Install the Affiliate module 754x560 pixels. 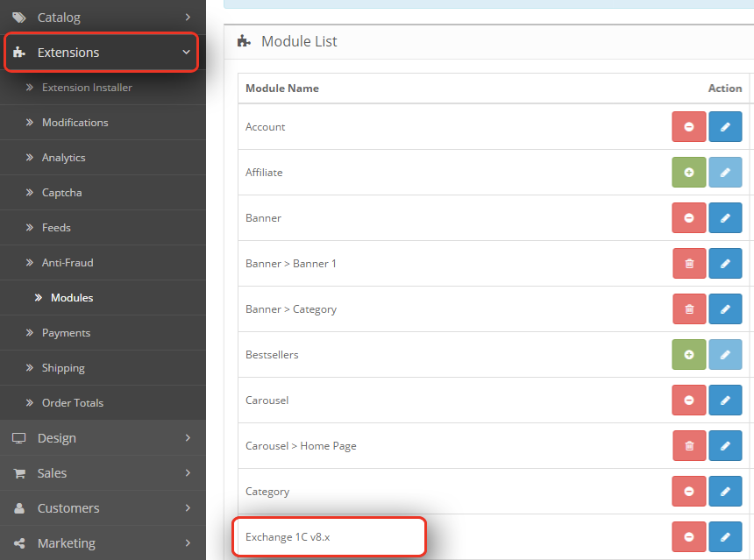(x=688, y=172)
